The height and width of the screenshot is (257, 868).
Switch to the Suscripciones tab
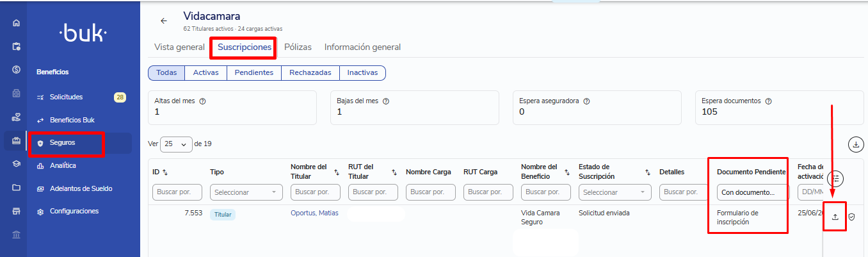coord(245,47)
